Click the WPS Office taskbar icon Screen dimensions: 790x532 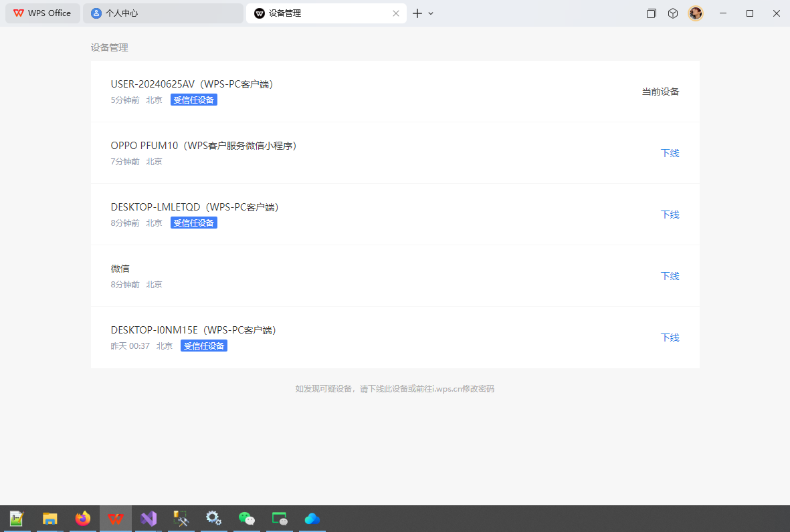(x=115, y=519)
